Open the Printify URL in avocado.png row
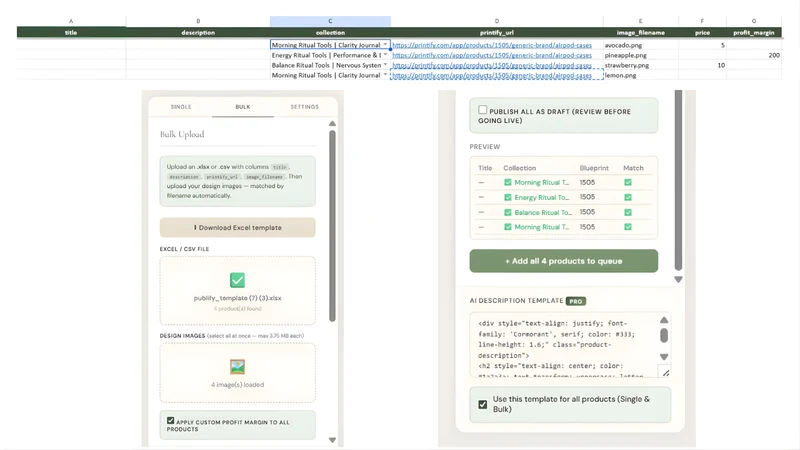 click(492, 45)
